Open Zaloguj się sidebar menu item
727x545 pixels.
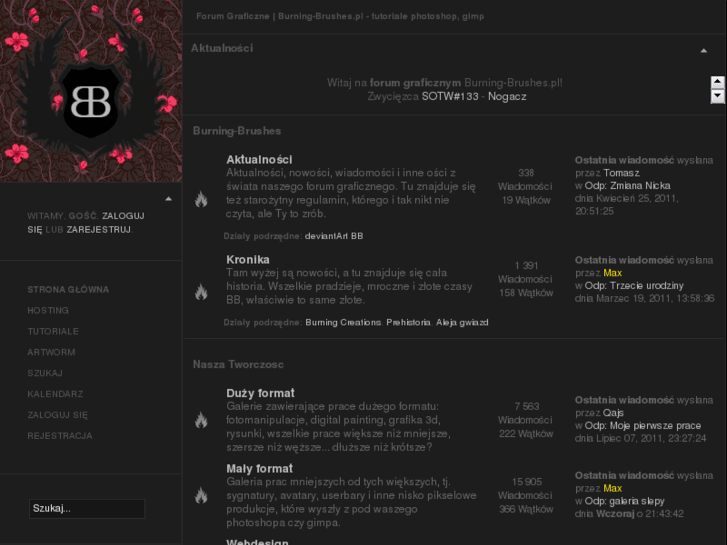point(57,415)
